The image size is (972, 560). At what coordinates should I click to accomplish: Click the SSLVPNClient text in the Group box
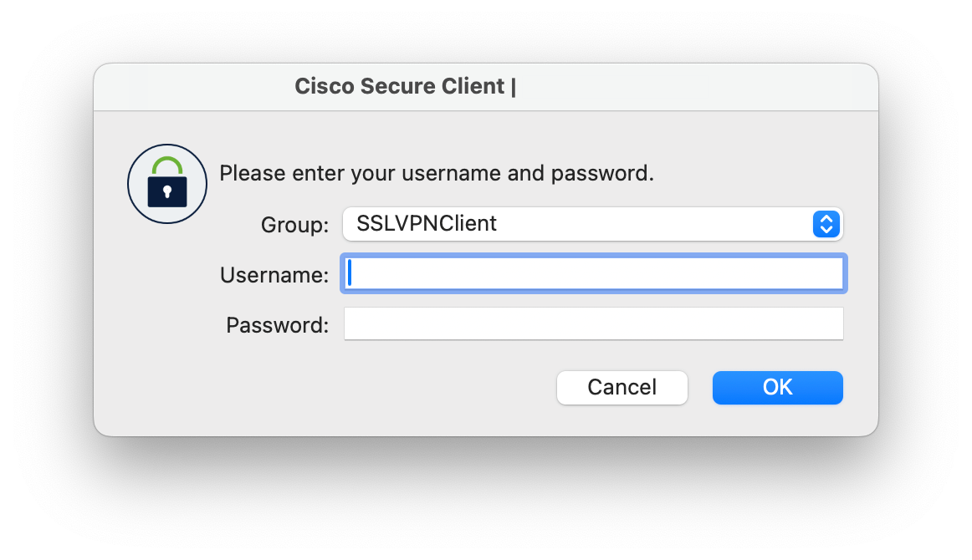coord(427,224)
